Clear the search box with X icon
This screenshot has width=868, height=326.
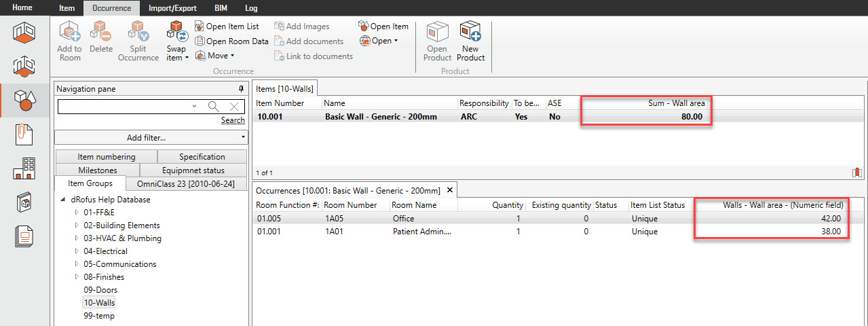[x=234, y=106]
